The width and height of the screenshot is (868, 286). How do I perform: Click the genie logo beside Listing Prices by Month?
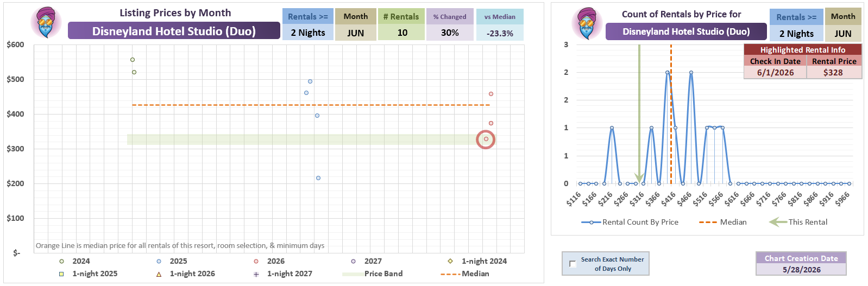46,23
